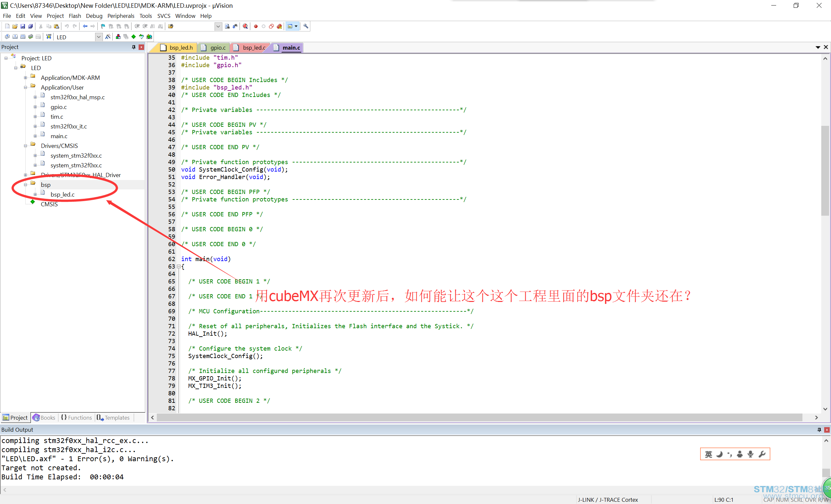Viewport: 831px width, 504px height.
Task: Build target files icon
Action: (x=15, y=37)
